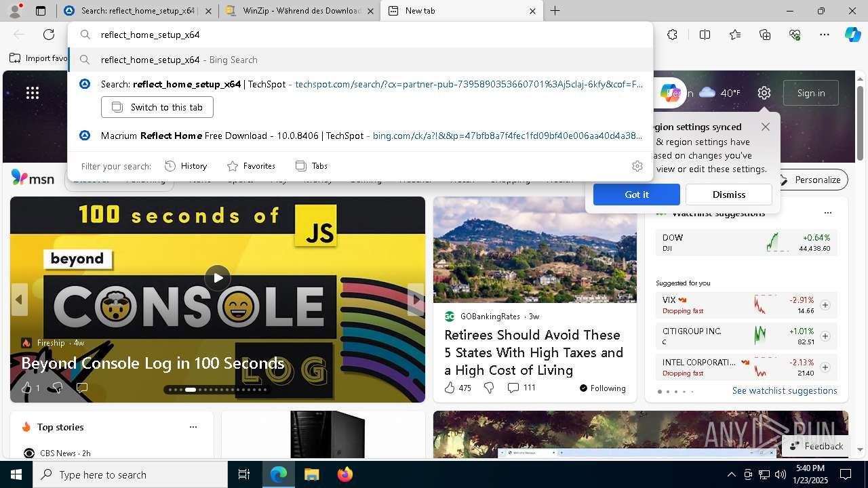
Task: Add Citigroup Inc. to the watchlist
Action: pyautogui.click(x=825, y=336)
